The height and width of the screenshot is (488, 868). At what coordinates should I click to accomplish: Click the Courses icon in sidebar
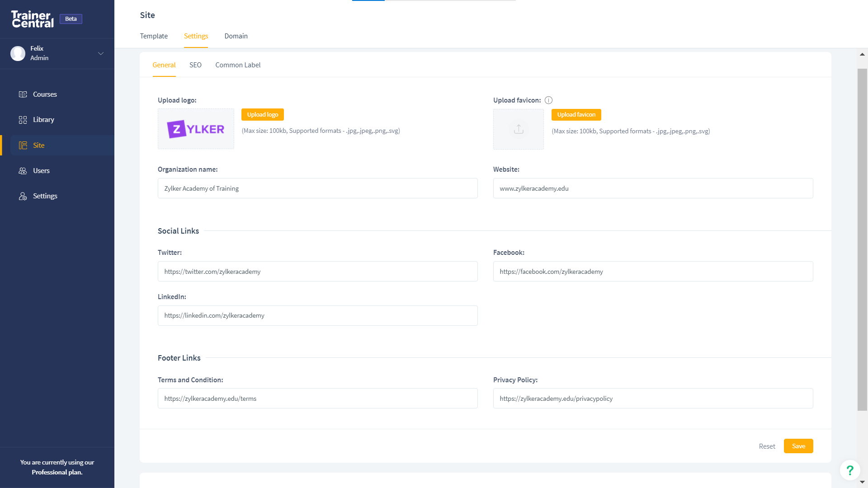point(23,94)
